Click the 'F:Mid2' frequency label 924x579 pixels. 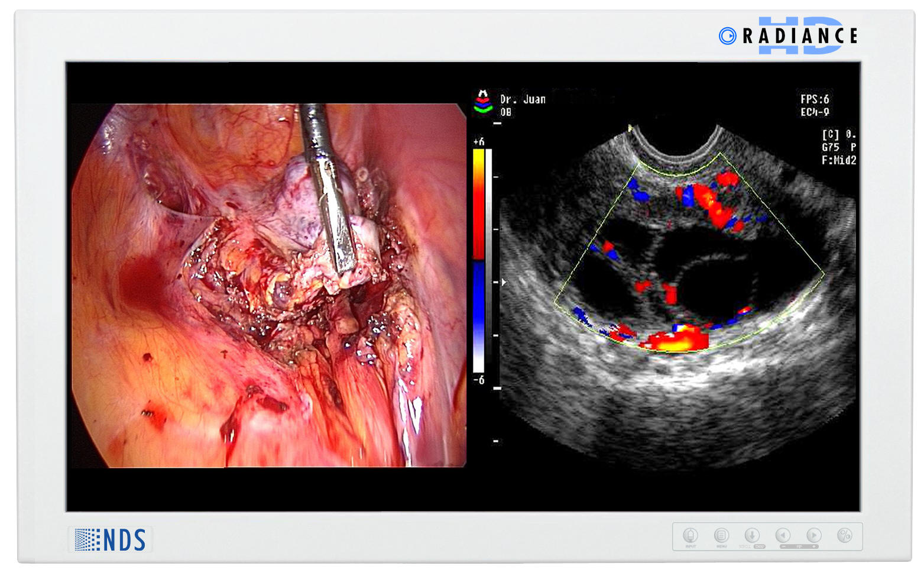click(x=839, y=160)
